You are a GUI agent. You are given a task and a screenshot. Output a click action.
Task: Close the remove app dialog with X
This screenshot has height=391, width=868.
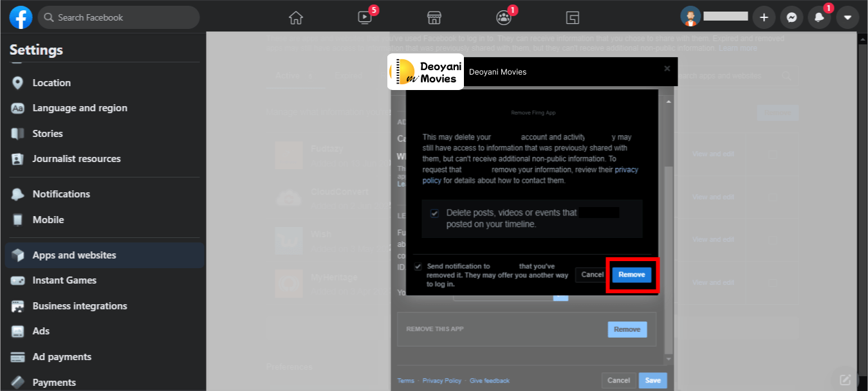pyautogui.click(x=667, y=68)
